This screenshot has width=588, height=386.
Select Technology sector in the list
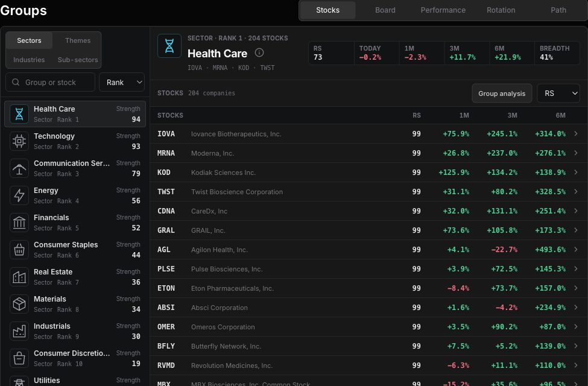75,141
